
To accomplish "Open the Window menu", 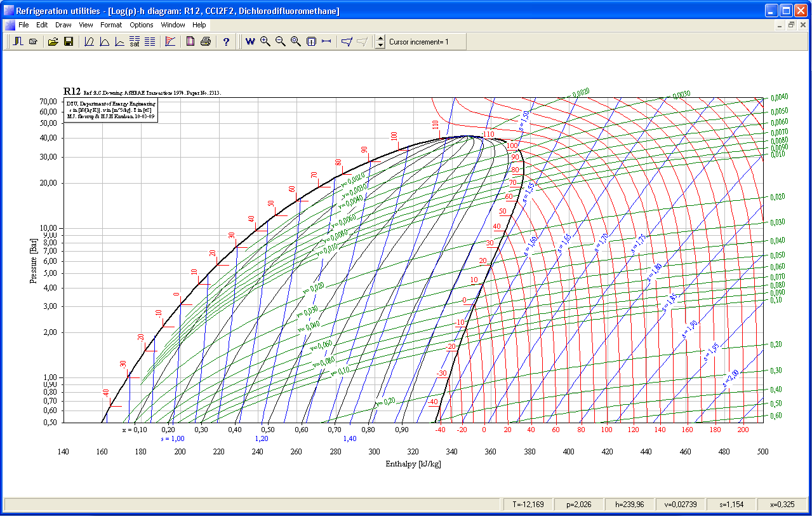I will (173, 25).
